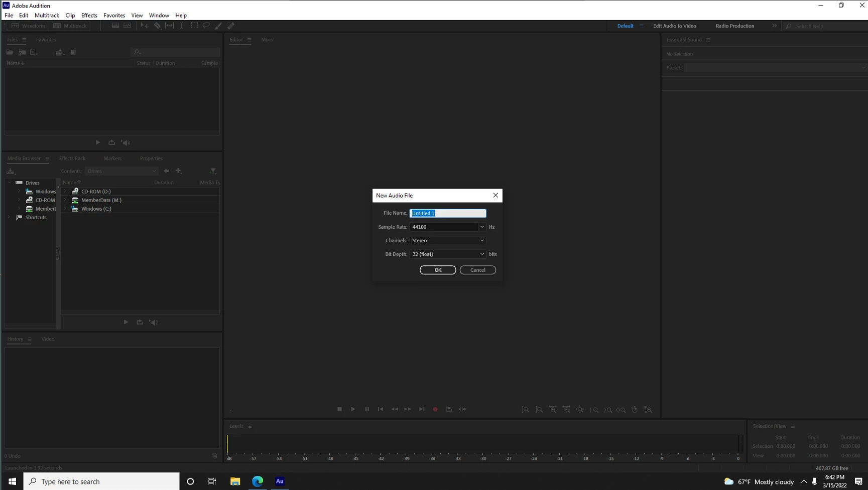868x490 pixels.
Task: Click the Windows taskbar search box
Action: [101, 481]
